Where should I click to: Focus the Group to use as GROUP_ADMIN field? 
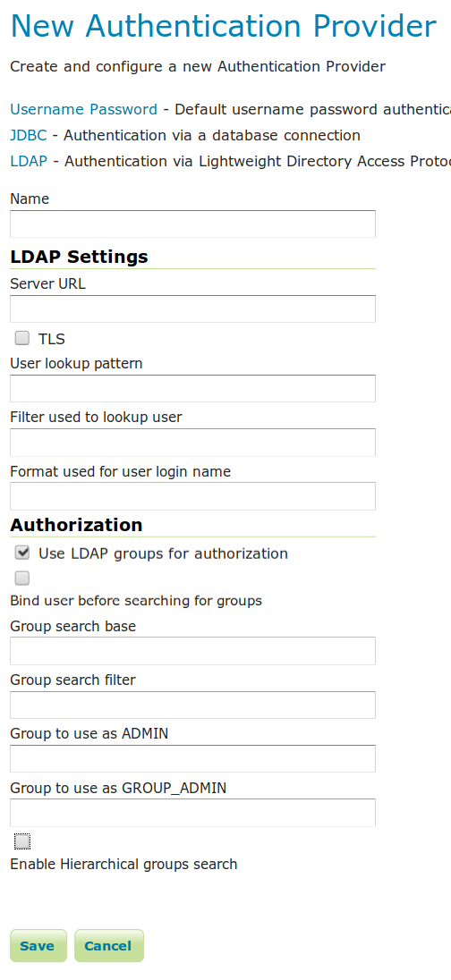click(x=192, y=813)
